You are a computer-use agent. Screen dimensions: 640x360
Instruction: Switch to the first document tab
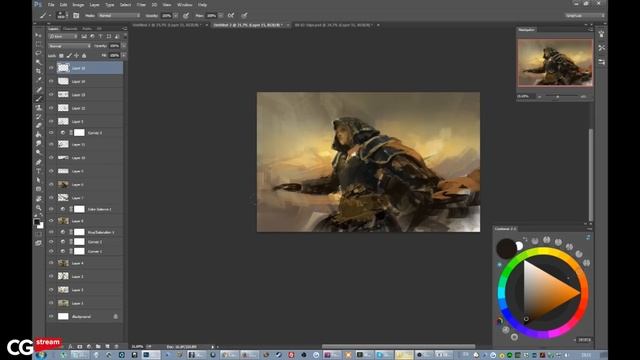(168, 25)
